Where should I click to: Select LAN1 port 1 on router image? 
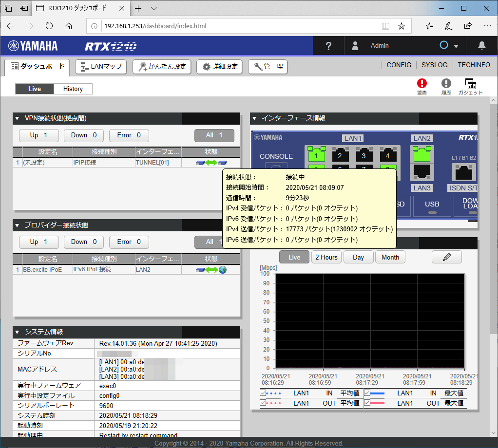(x=316, y=154)
